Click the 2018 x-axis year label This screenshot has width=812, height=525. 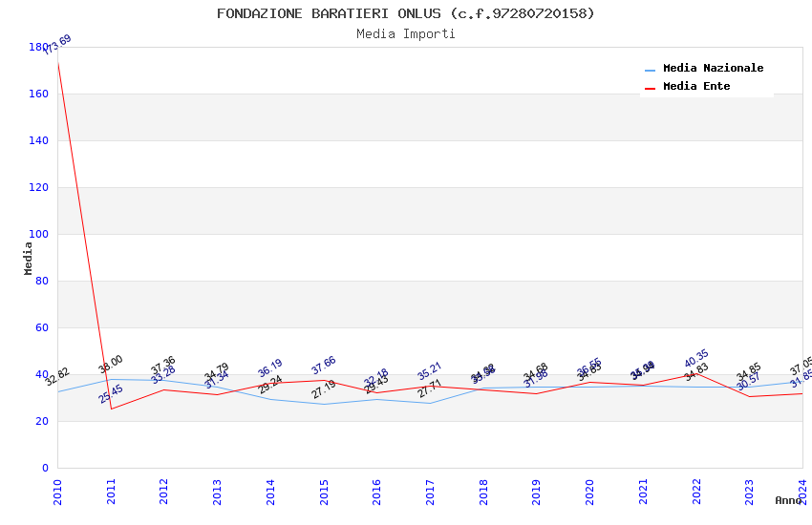(483, 492)
